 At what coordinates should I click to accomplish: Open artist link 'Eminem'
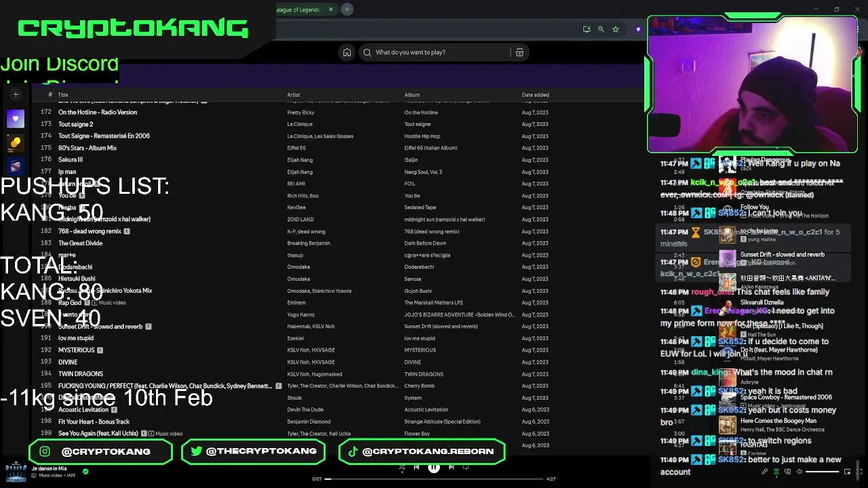tap(296, 303)
